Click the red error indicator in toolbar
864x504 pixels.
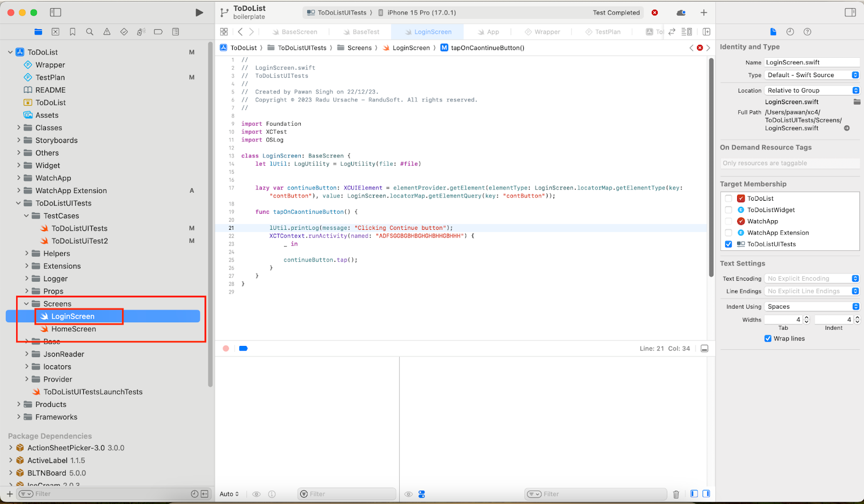(x=654, y=12)
